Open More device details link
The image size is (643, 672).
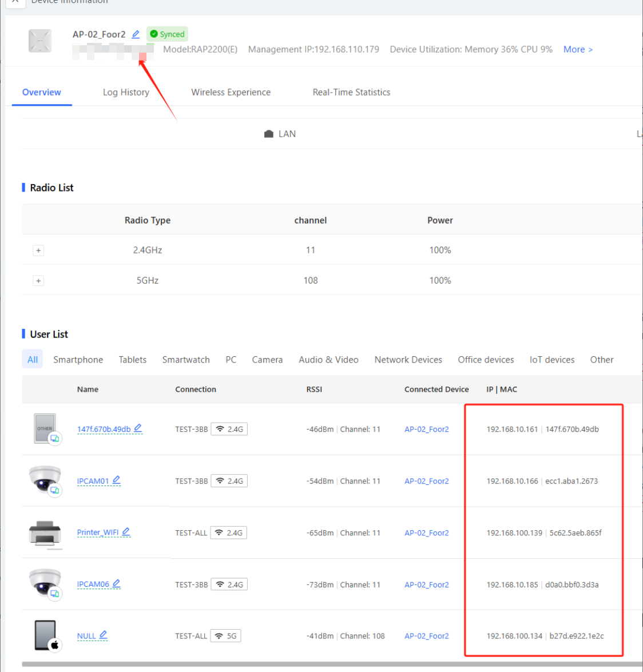tap(578, 50)
